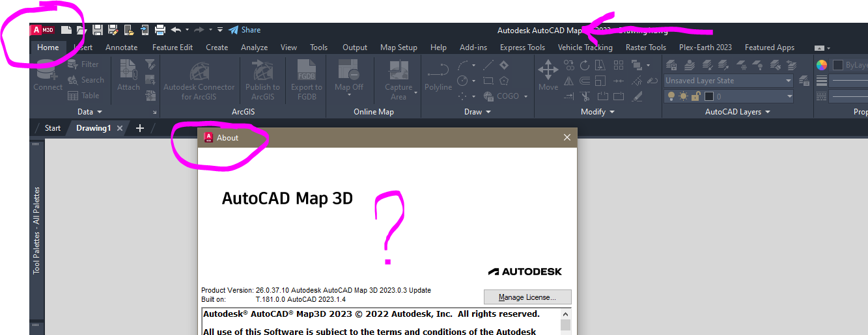868x335 pixels.
Task: Click Publish to ArcGIS
Action: tap(262, 79)
